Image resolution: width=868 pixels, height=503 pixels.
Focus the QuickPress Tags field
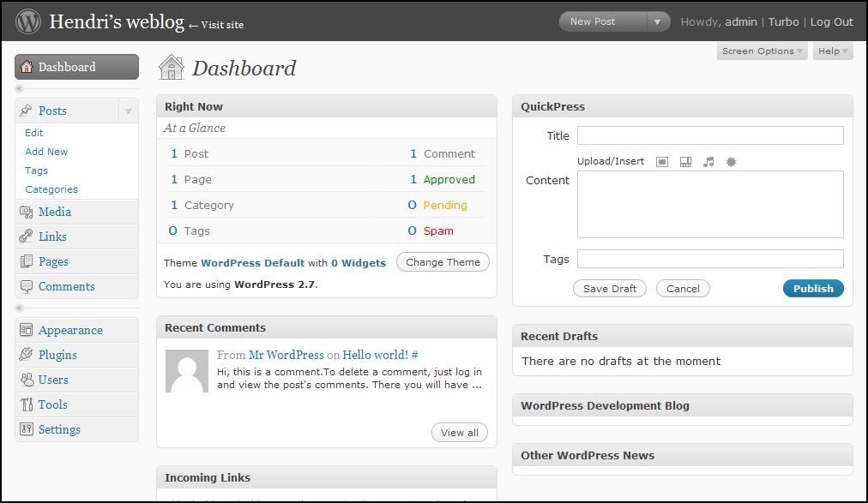tap(710, 259)
